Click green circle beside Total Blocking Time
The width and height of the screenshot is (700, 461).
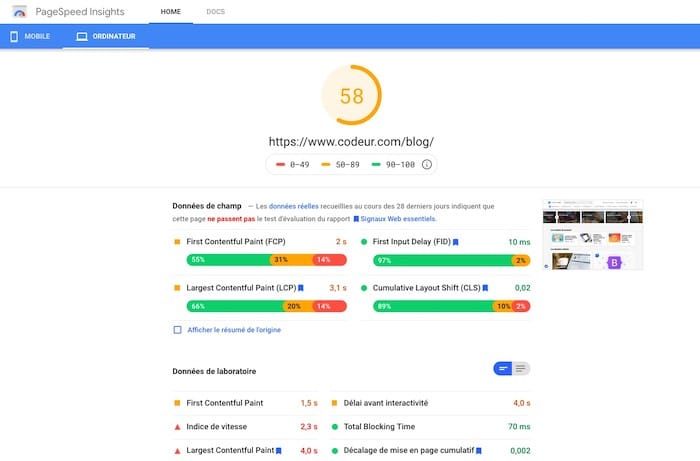[335, 427]
